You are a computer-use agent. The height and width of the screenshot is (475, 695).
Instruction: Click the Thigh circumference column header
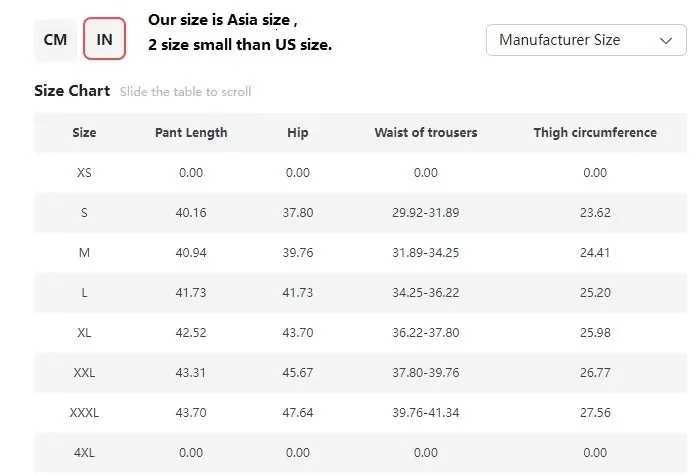coord(595,133)
